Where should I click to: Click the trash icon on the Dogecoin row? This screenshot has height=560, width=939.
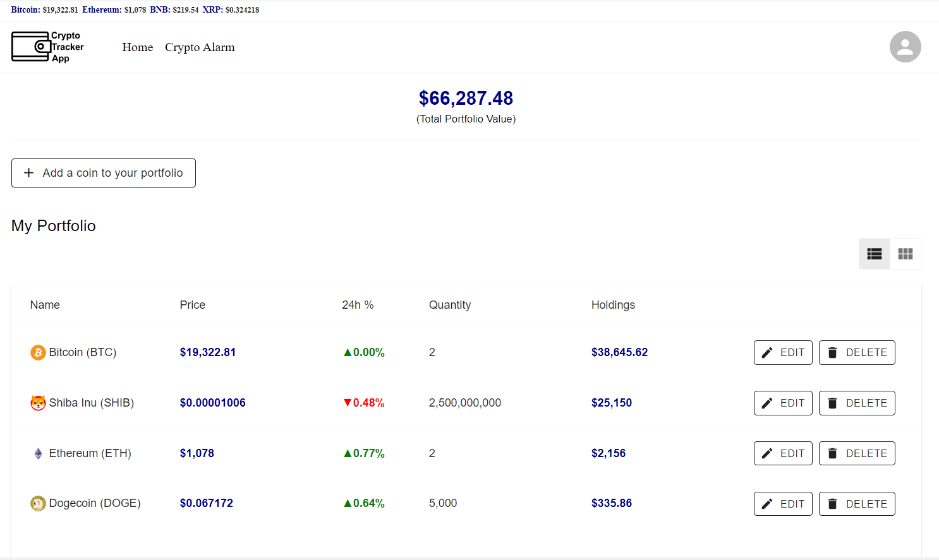(x=832, y=503)
